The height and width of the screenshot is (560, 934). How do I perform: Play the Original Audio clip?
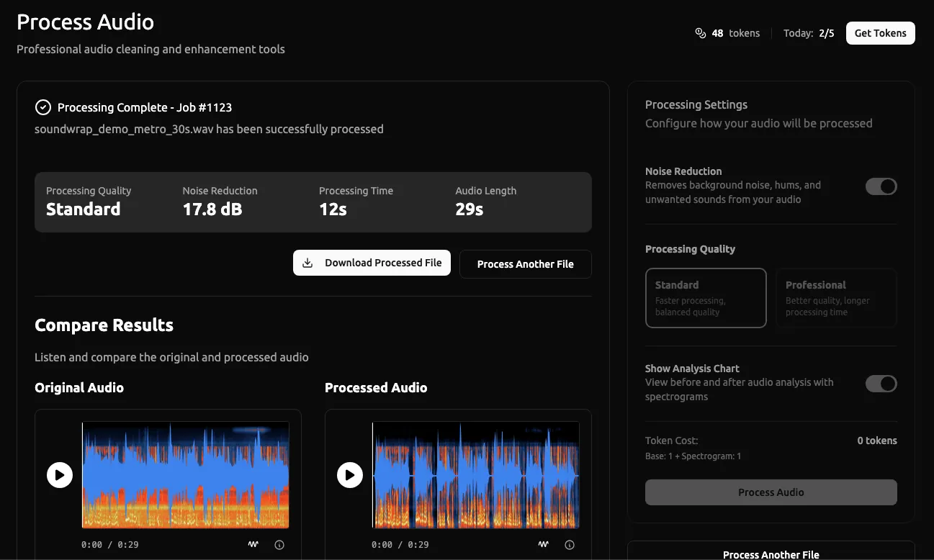coord(60,475)
